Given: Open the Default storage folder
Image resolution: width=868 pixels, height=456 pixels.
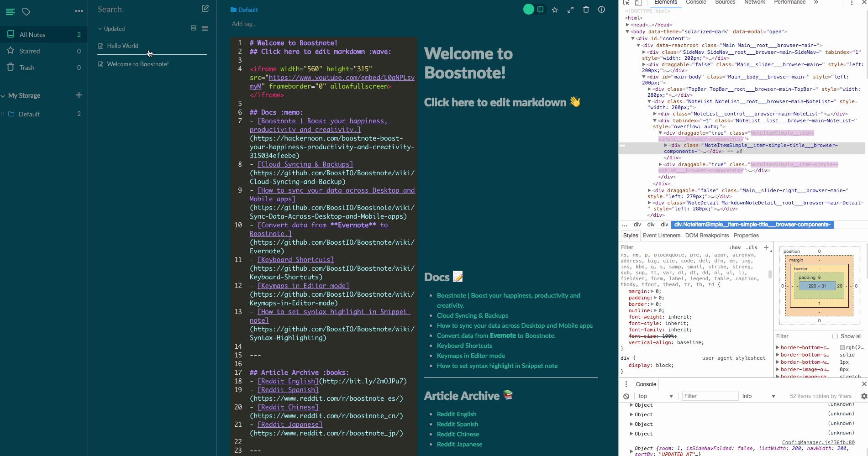Looking at the screenshot, I should point(44,114).
